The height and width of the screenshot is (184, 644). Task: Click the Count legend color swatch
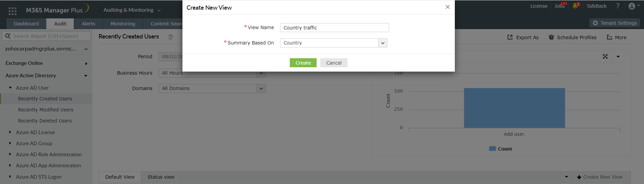click(492, 149)
